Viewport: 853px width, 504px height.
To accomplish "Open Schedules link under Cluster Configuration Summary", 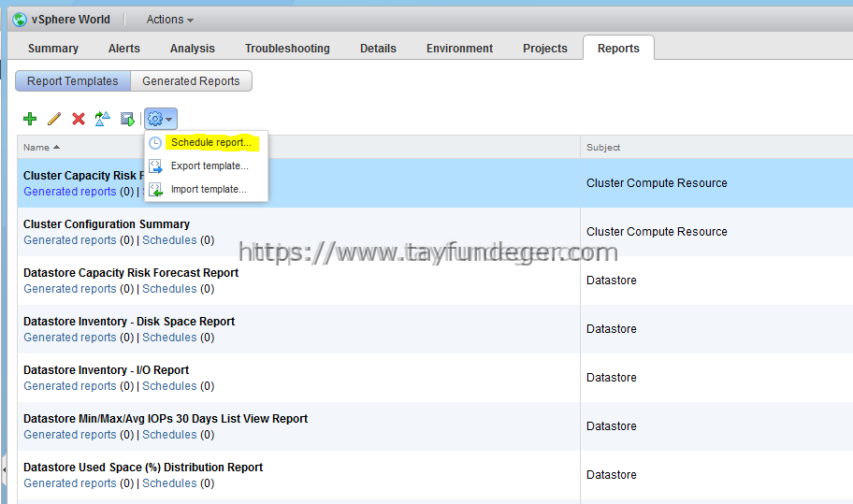I will 169,240.
